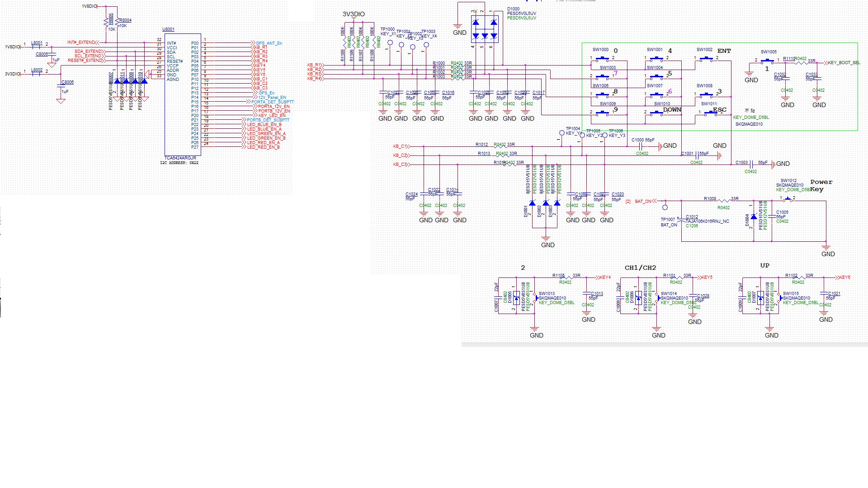Click the DOWN key annotation
Screen dimensions: 868x488
tap(672, 110)
